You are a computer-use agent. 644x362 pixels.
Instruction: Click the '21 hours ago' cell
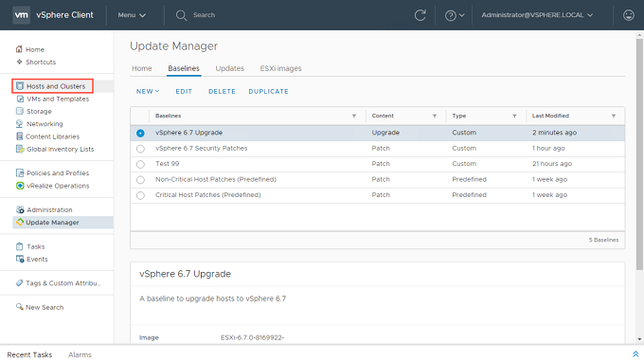552,164
